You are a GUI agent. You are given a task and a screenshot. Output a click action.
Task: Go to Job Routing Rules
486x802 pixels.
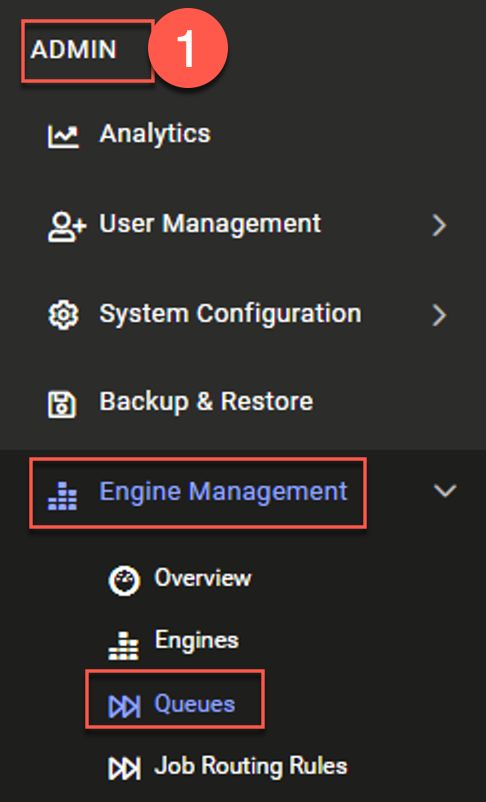pos(251,766)
